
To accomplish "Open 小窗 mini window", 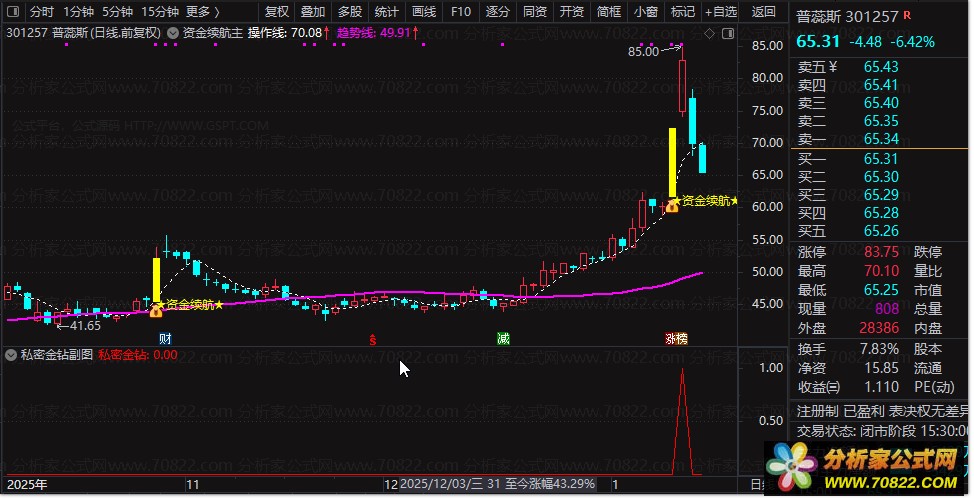I will coord(646,12).
